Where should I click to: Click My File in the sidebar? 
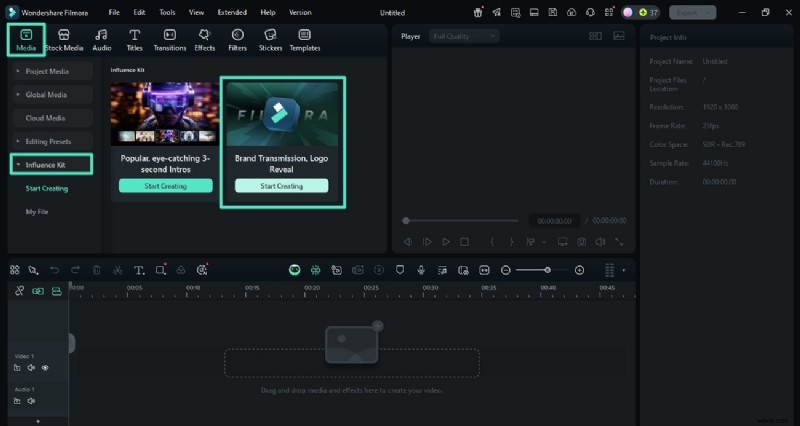37,212
